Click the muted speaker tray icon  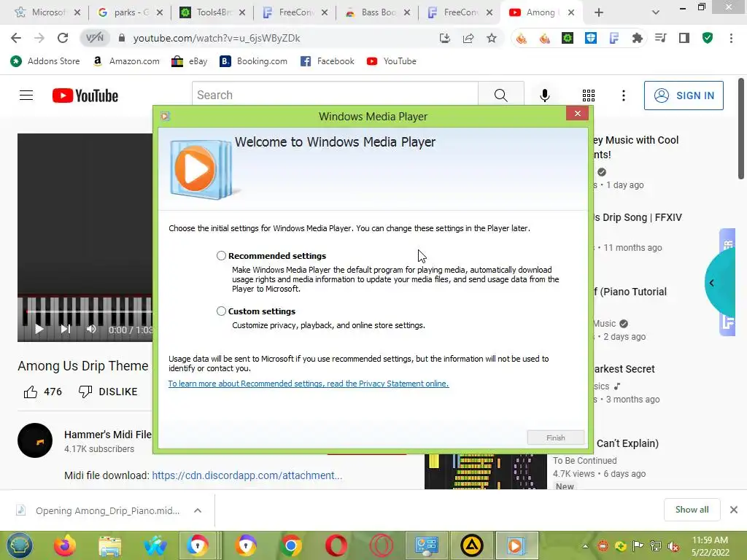click(x=673, y=546)
